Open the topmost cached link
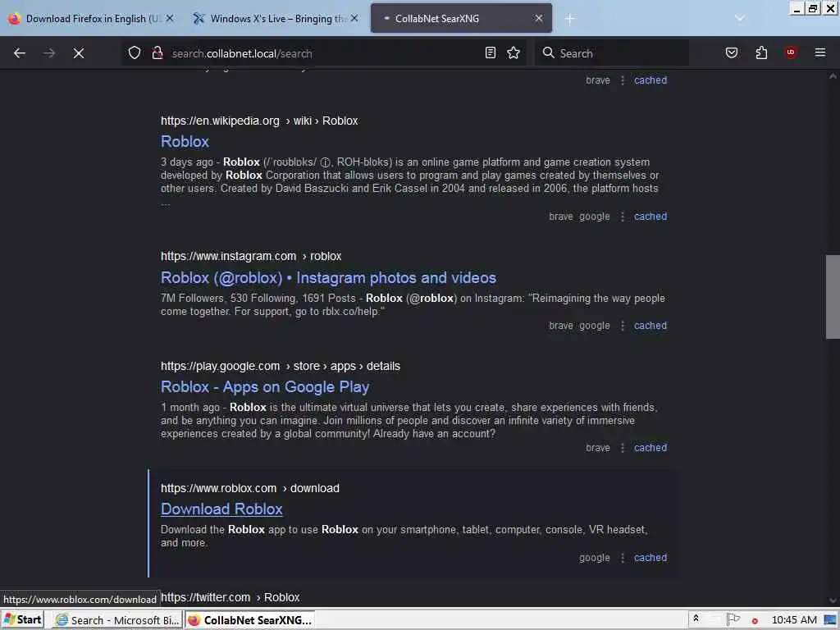 point(651,80)
